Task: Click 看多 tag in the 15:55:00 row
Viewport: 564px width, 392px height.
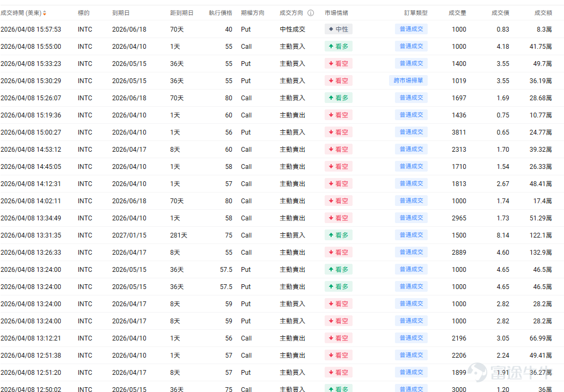Action: pos(339,46)
